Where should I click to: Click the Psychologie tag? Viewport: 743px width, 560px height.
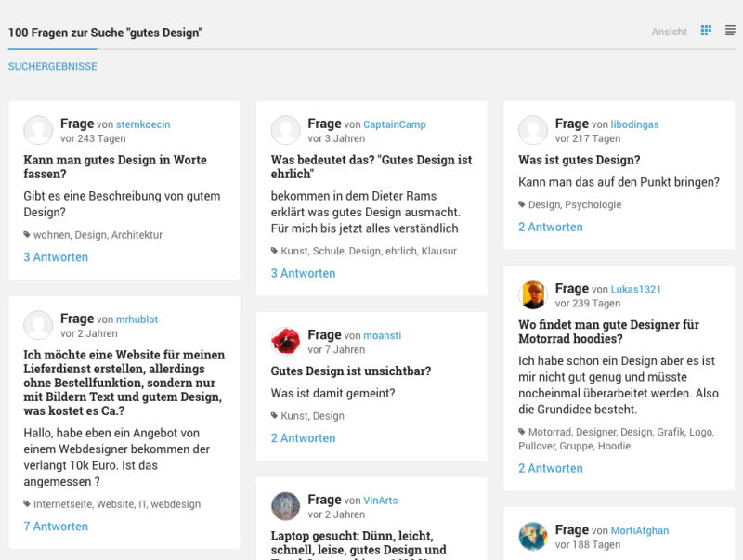(593, 204)
